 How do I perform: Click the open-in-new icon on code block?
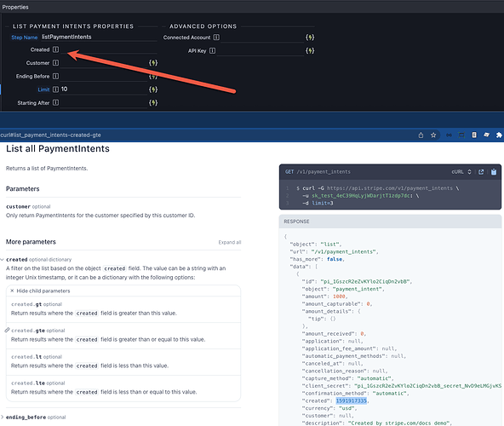coord(481,172)
